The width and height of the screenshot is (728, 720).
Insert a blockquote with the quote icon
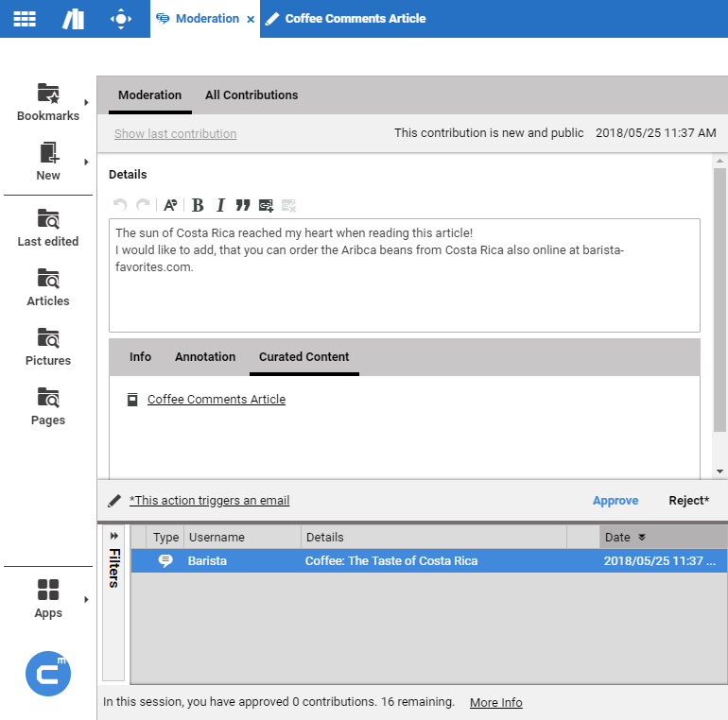pos(243,205)
